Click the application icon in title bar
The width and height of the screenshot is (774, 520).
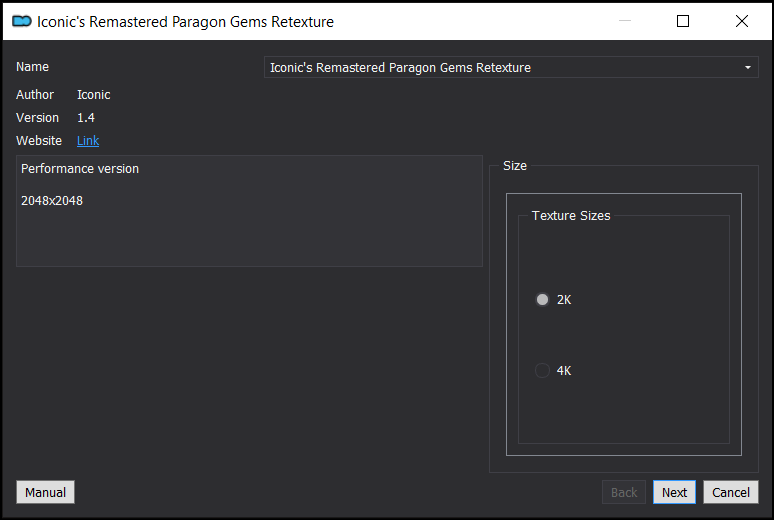tap(22, 21)
